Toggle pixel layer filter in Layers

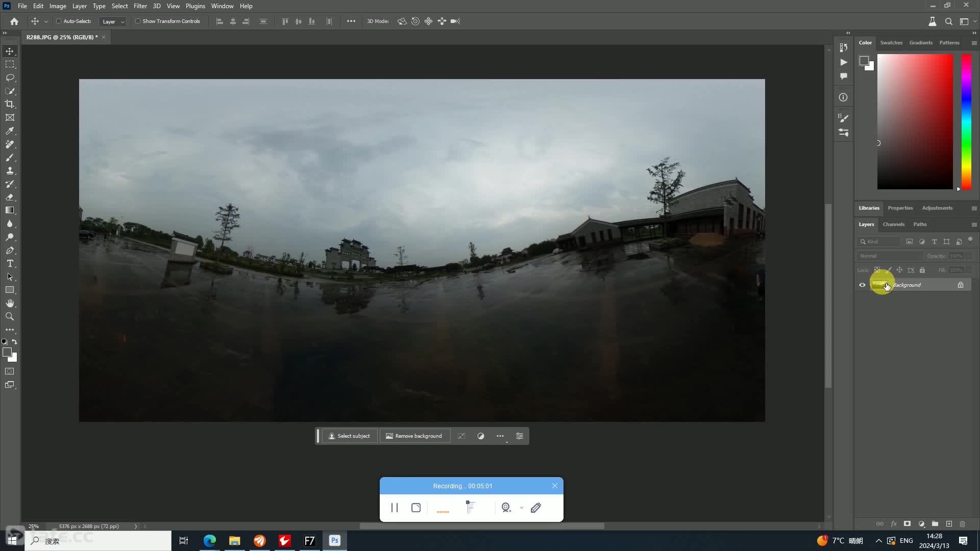pyautogui.click(x=910, y=241)
